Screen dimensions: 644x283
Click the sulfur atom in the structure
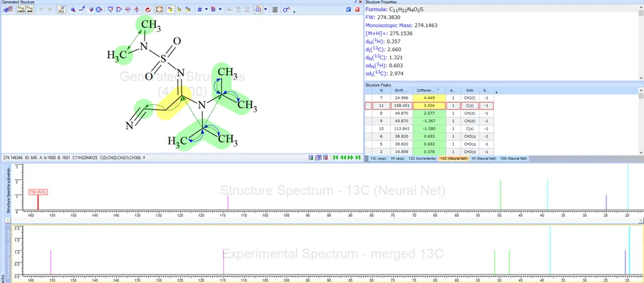pos(163,60)
